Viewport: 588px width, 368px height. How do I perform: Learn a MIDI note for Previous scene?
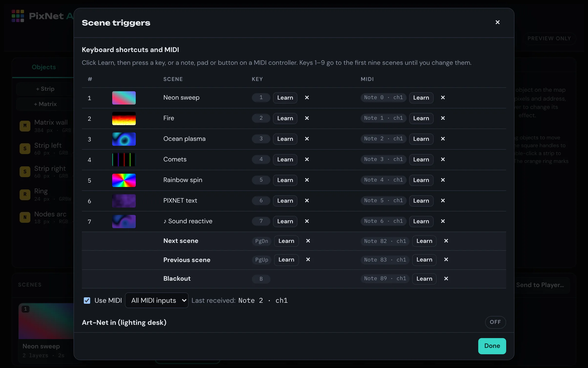point(424,260)
